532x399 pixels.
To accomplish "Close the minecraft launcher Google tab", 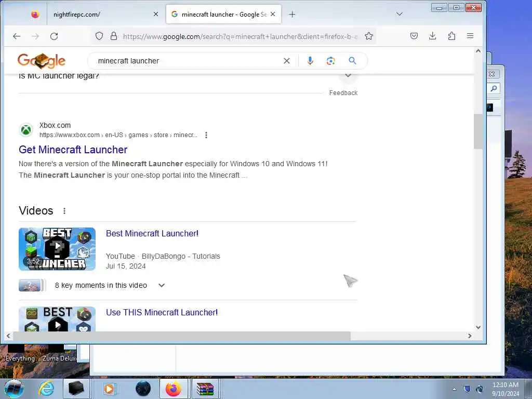I will [x=273, y=14].
